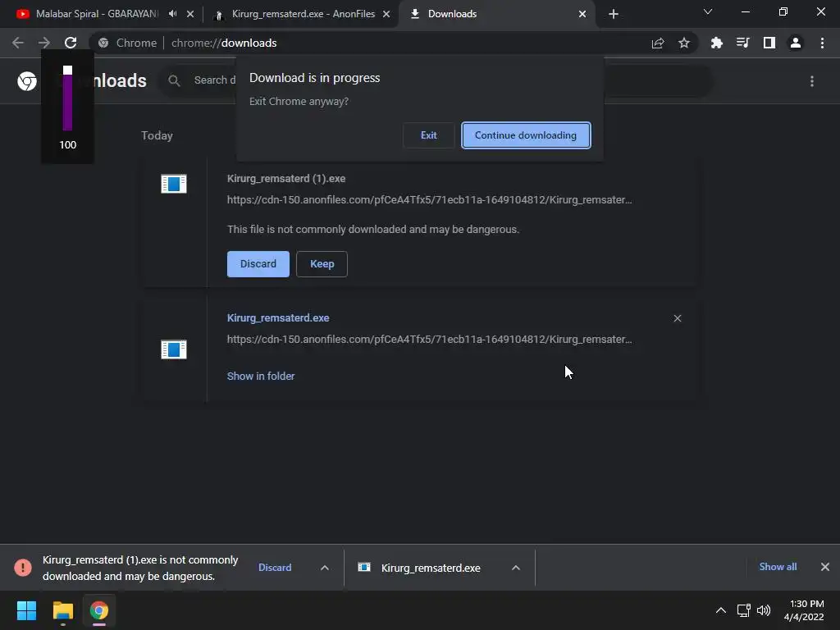Click the Kirurg_remsaterd.exe file icon
Image resolution: width=840 pixels, height=630 pixels.
pyautogui.click(x=174, y=349)
